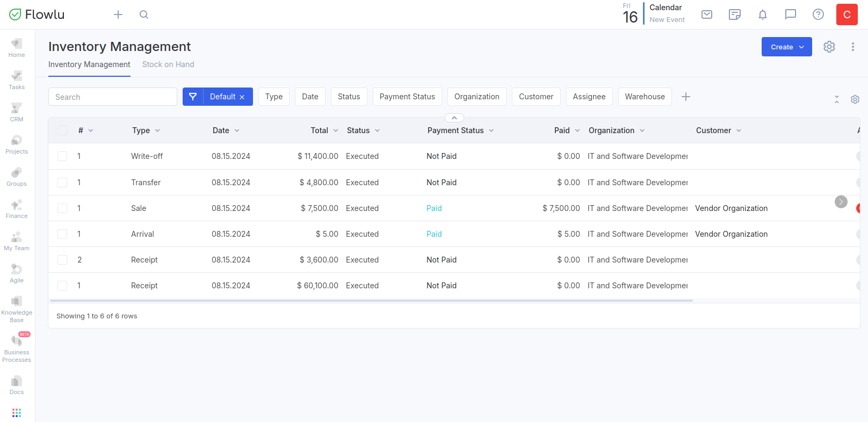Select the Write-off row checkbox
The width and height of the screenshot is (868, 422).
62,156
